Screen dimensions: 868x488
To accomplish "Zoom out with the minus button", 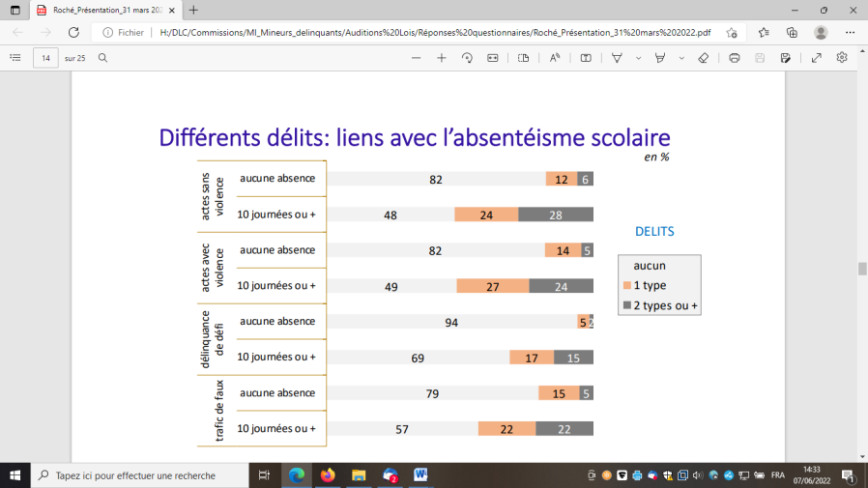I will pos(416,58).
